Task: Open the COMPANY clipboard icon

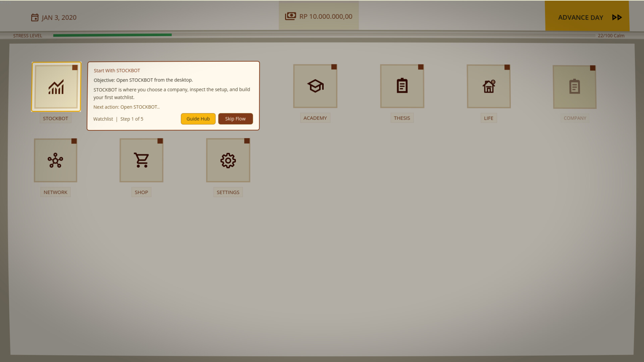Action: pos(575,87)
